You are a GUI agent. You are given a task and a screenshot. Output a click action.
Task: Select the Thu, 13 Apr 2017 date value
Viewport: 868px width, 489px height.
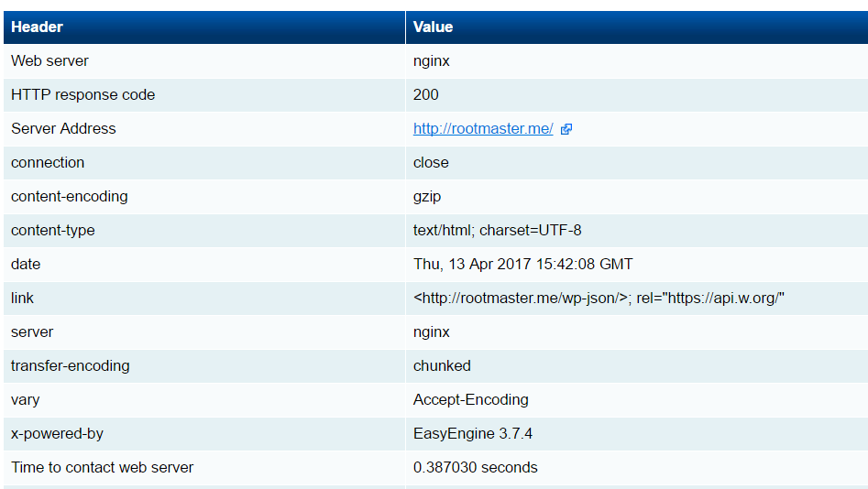(522, 264)
